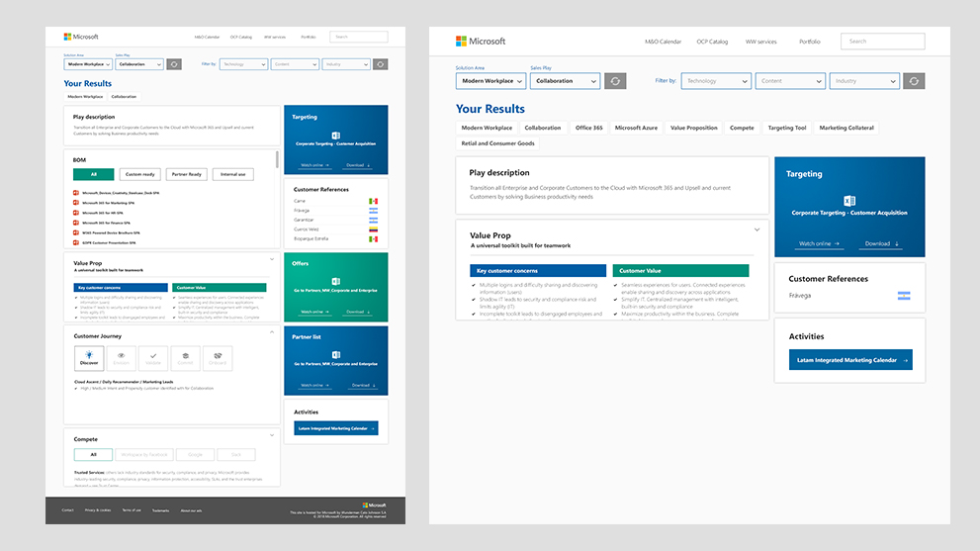
Task: Select the Partner Ready BOM filter
Action: 186,174
